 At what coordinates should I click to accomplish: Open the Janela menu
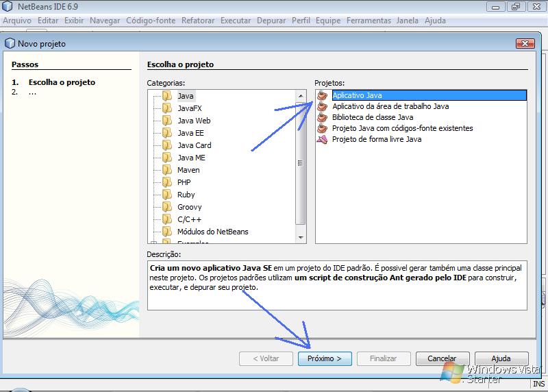(x=407, y=21)
